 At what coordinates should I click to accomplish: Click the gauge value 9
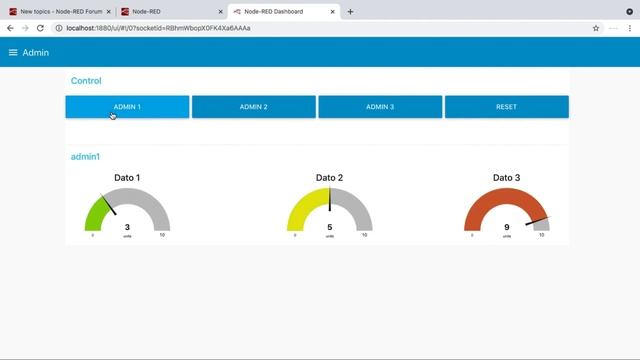coord(507,227)
